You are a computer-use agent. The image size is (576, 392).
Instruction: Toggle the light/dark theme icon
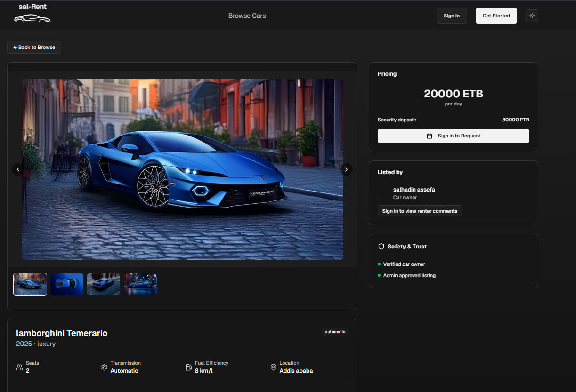click(x=532, y=16)
